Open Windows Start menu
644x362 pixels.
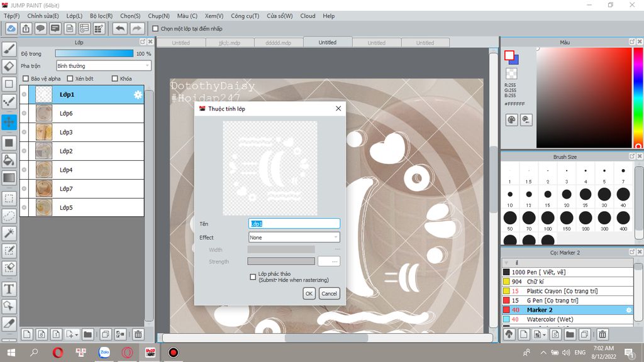11,353
